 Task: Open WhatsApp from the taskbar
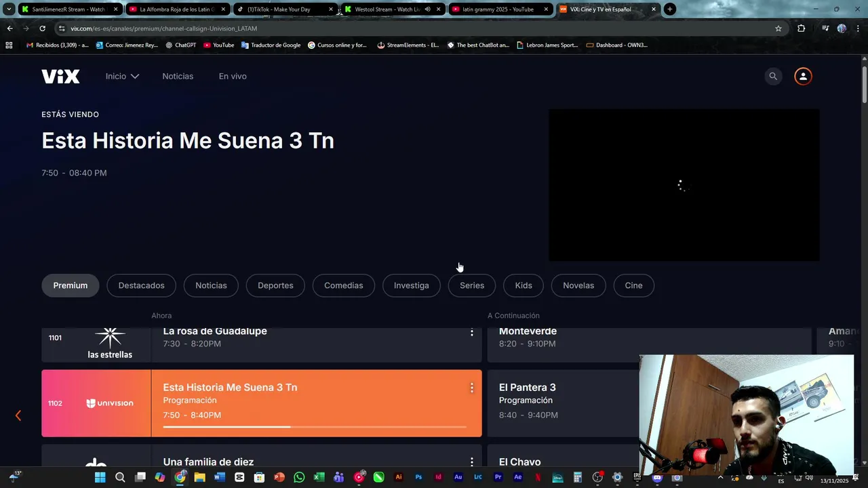299,477
